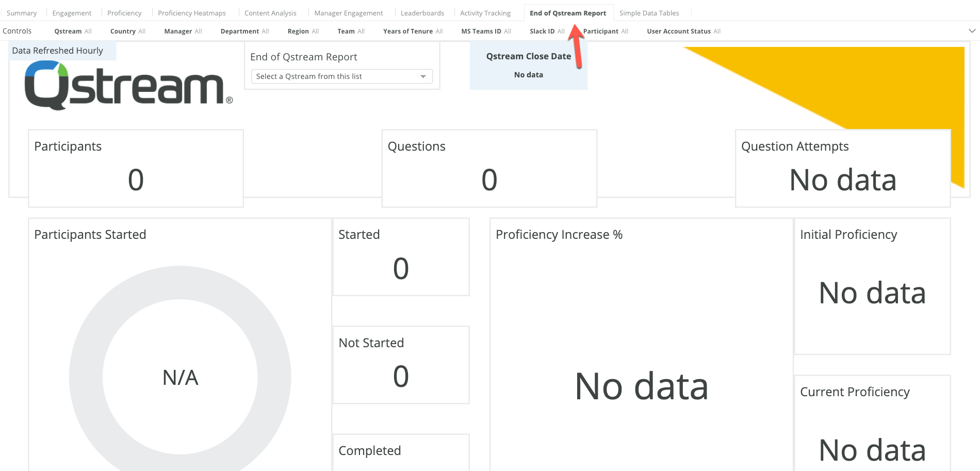Click the Questions count card

pyautogui.click(x=489, y=169)
